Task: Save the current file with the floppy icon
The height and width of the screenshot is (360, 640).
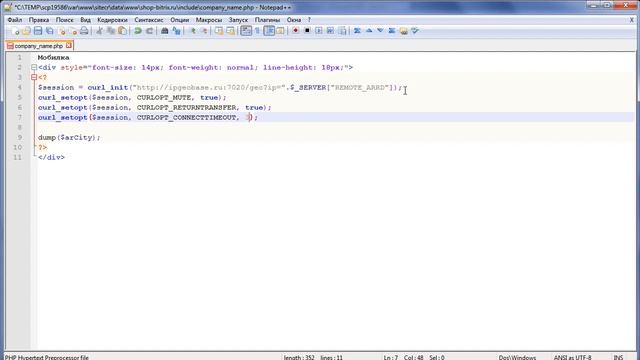Action: click(38, 31)
